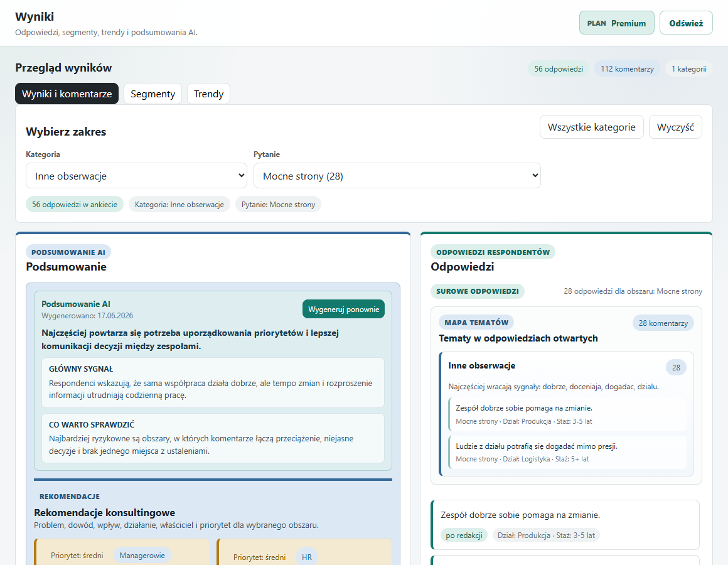
Task: Click the 56 odpowiedzi chip in header
Action: [559, 68]
